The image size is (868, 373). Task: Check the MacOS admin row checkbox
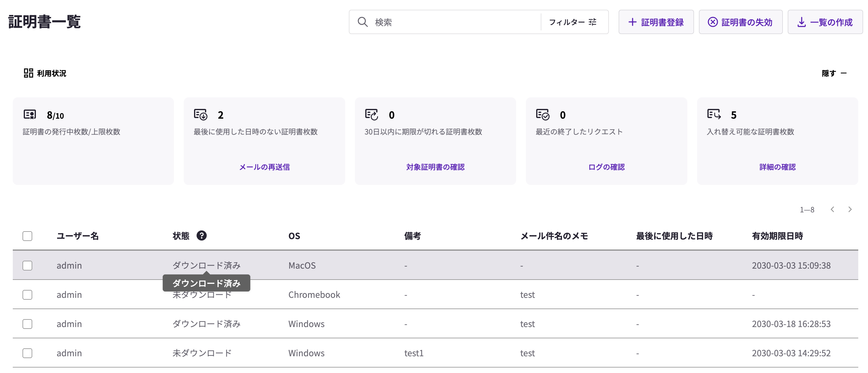pyautogui.click(x=27, y=266)
